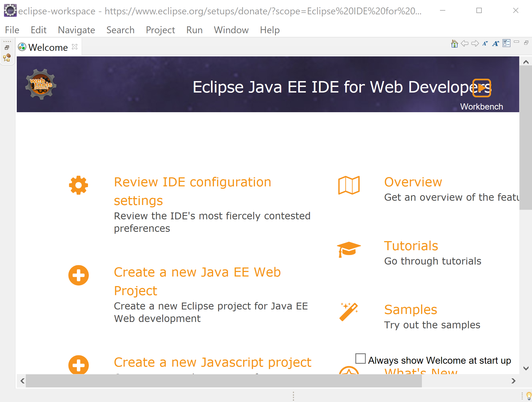The image size is (532, 402).
Task: Reduce font size with small A icon
Action: pos(485,43)
